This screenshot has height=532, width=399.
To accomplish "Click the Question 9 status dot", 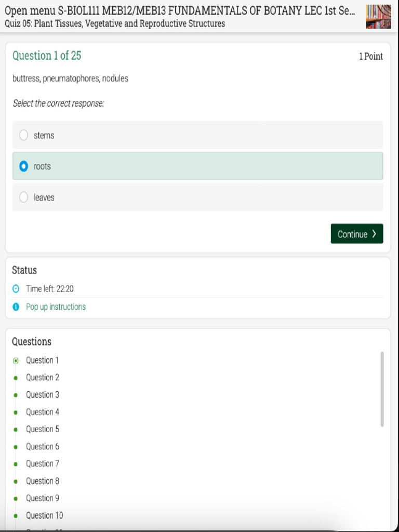I will [16, 498].
